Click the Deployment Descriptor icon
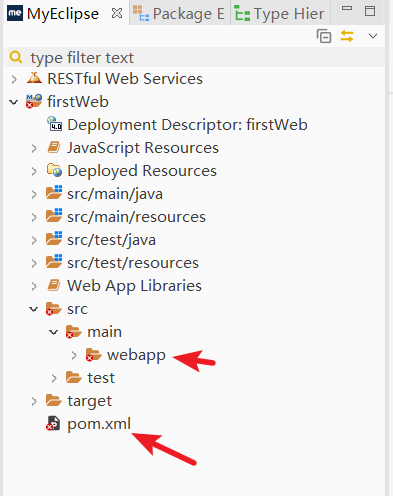This screenshot has height=496, width=393. click(x=54, y=124)
